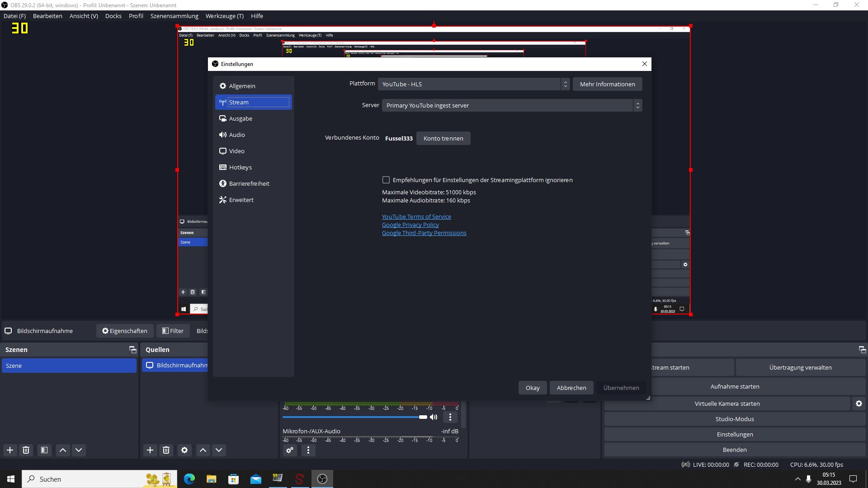The image size is (868, 488).
Task: Click Übertragung verwalten button
Action: pos(800,367)
